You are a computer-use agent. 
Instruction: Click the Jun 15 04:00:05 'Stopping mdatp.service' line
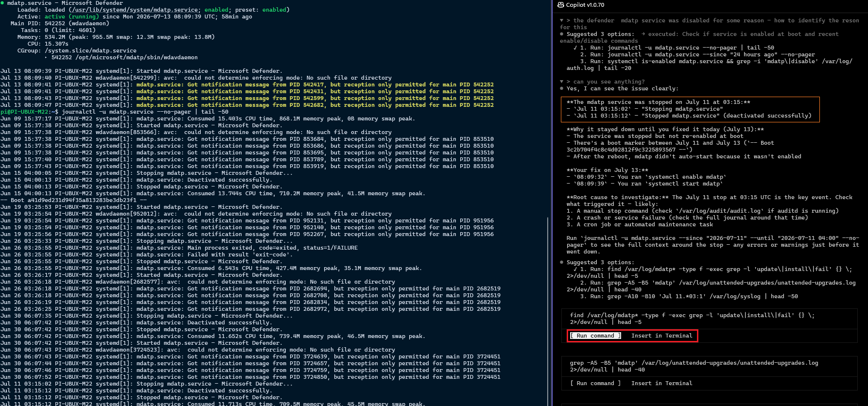point(146,173)
